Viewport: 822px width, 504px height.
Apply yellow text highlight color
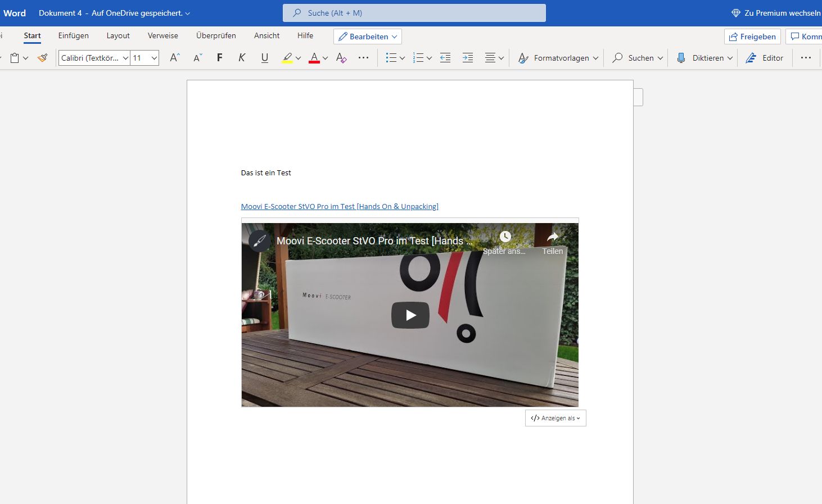(287, 58)
